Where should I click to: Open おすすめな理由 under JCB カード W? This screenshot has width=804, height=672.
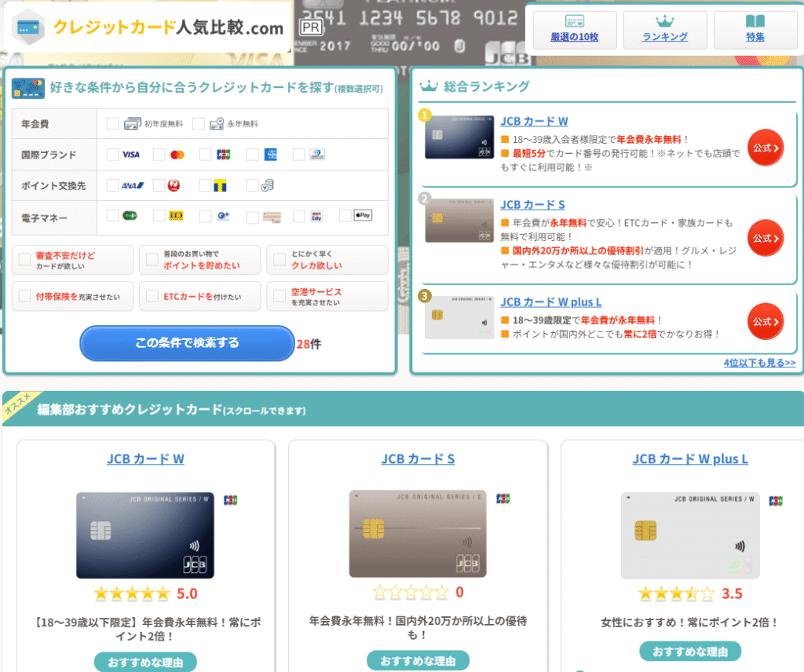click(x=145, y=662)
